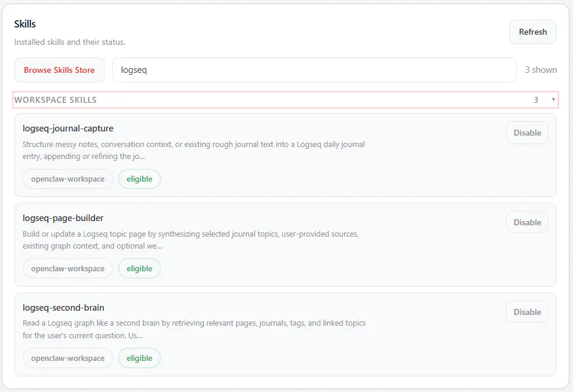Image resolution: width=573 pixels, height=392 pixels.
Task: Click the Workspace Skills header label
Action: 56,100
